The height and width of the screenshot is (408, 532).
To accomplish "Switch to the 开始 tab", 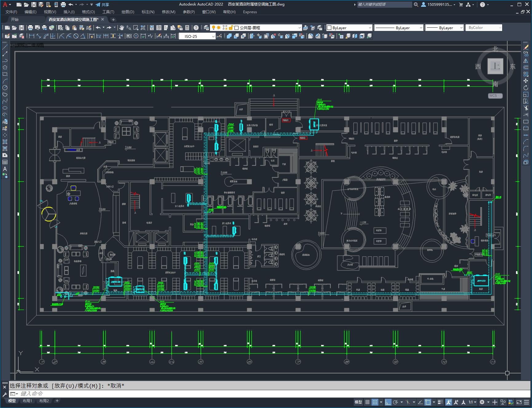I will tap(15, 19).
